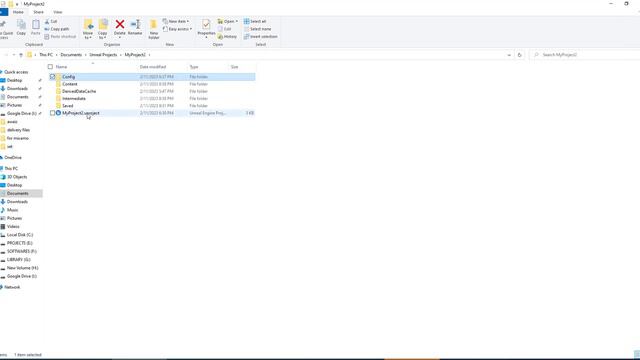Expand the Open button dropdown
This screenshot has width=640, height=360.
point(236,21)
